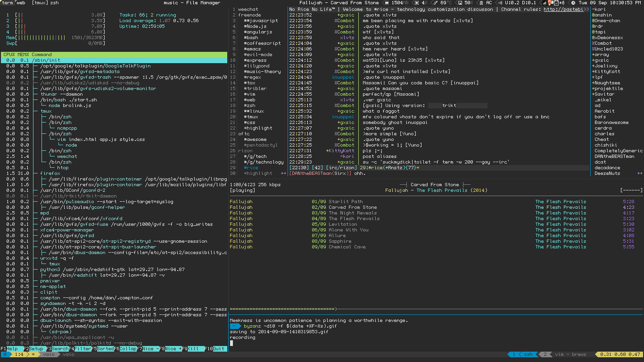
Task: Collapse the rizon server buffer group
Action: tap(245, 151)
